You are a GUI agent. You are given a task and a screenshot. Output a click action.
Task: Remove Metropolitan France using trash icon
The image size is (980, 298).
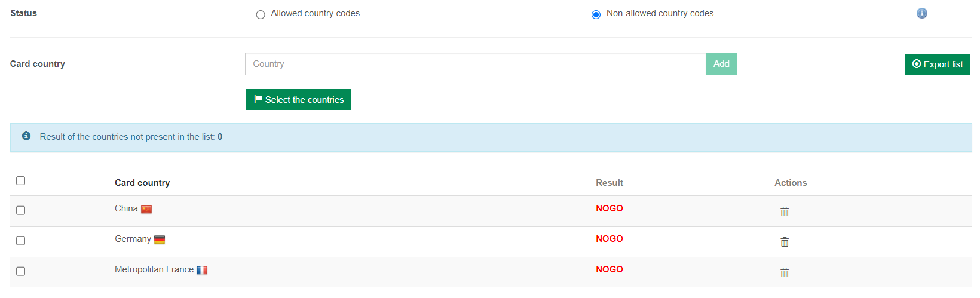coord(785,272)
